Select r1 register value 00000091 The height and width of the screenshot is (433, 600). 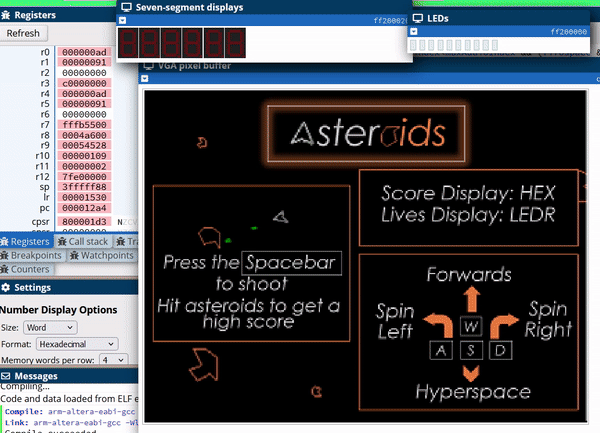84,62
